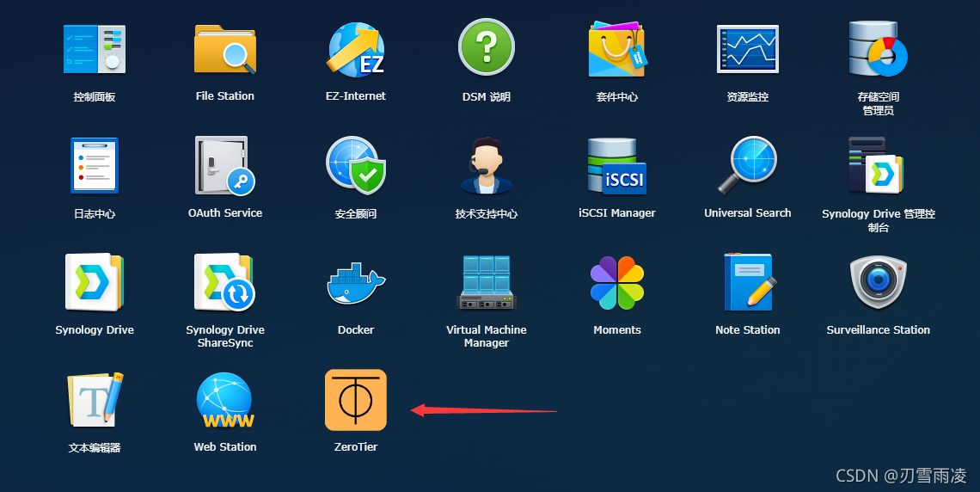Viewport: 980px width, 492px height.
Task: Launch 资源监控 resource monitor
Action: pos(748,49)
